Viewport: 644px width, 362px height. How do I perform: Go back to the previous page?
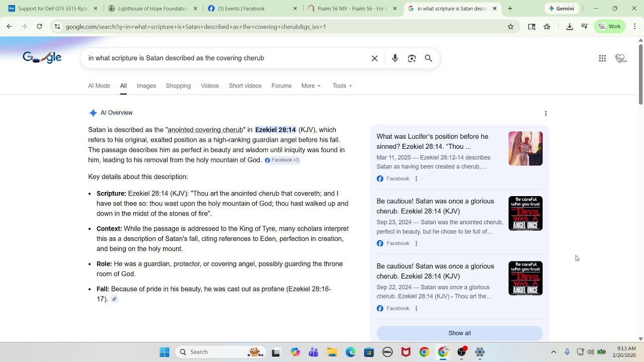click(x=10, y=27)
